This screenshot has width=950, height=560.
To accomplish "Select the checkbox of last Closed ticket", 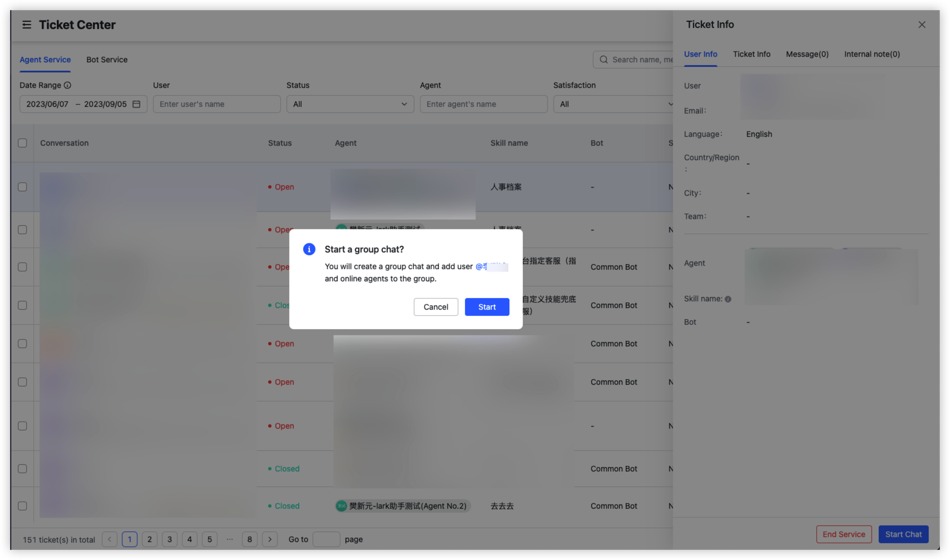I will pyautogui.click(x=22, y=506).
